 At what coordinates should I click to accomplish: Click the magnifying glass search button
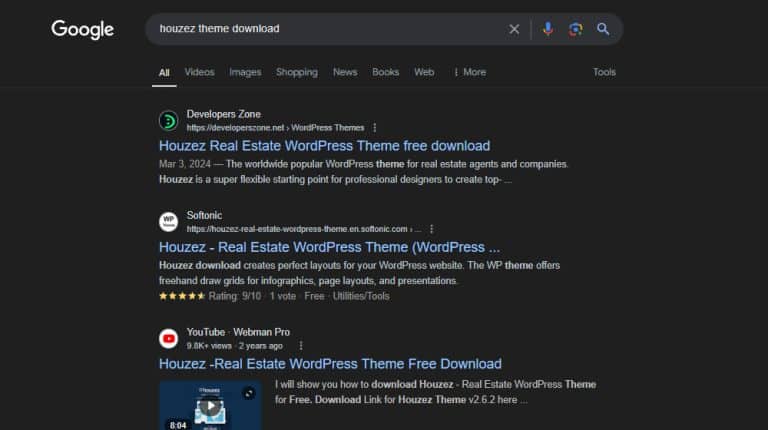pyautogui.click(x=603, y=29)
